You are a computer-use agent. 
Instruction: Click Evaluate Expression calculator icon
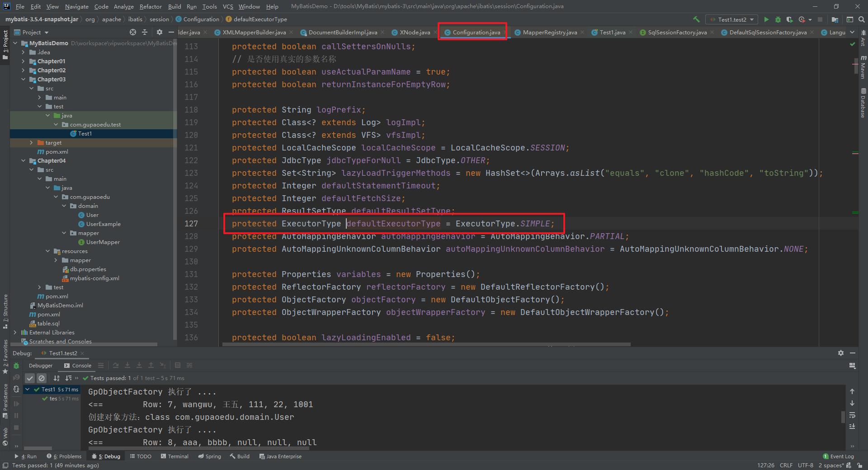tap(178, 365)
